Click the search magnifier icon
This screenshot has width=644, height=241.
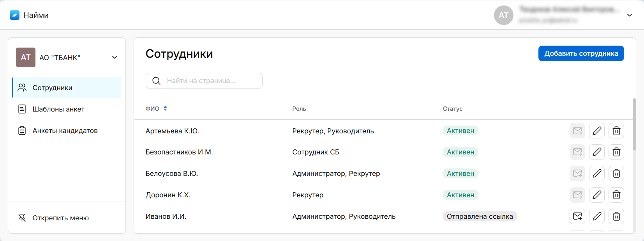point(156,81)
